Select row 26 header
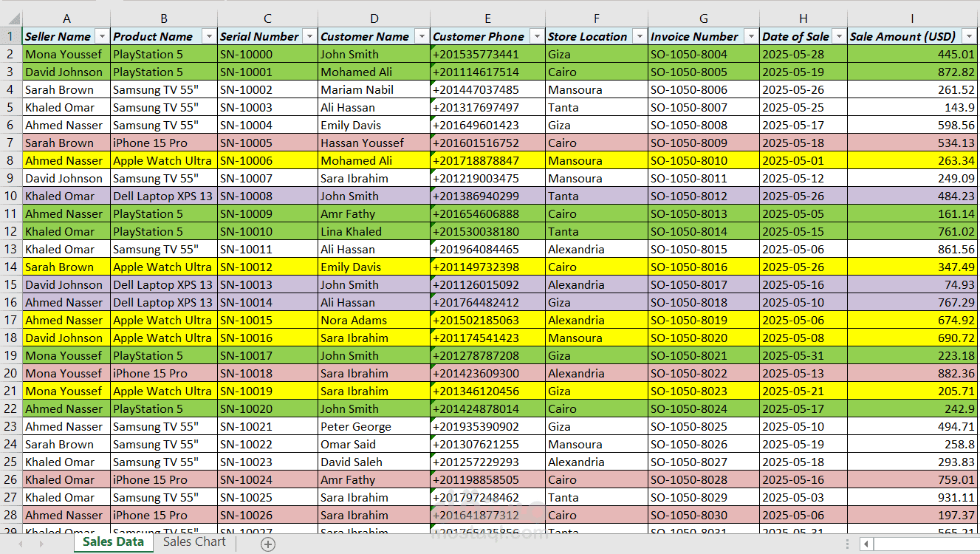The image size is (980, 554). (11, 479)
